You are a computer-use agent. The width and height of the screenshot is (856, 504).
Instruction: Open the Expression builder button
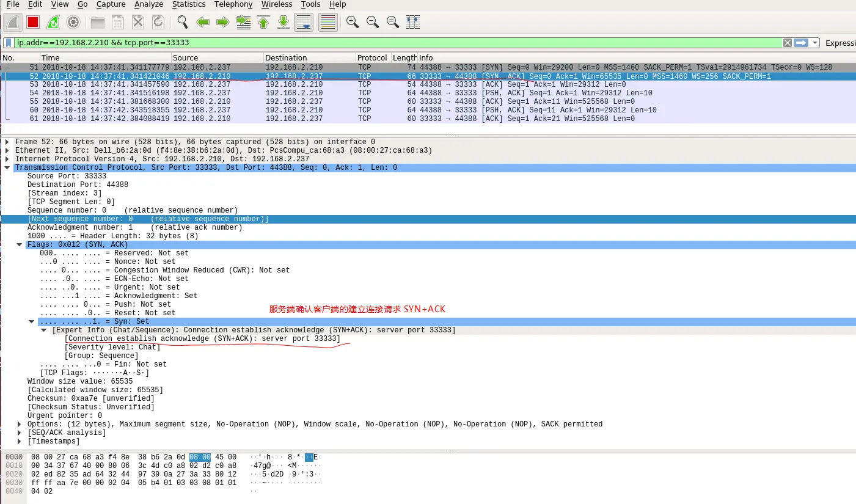click(840, 43)
